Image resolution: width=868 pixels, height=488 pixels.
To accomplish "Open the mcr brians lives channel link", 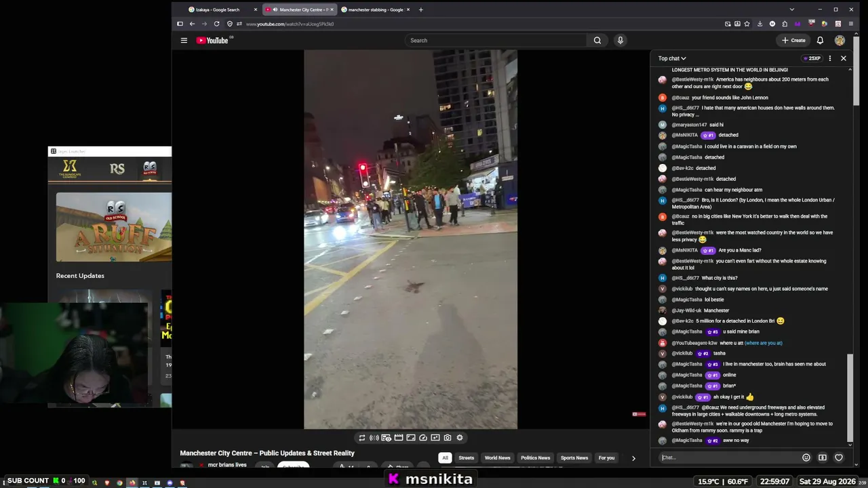I will pyautogui.click(x=227, y=465).
